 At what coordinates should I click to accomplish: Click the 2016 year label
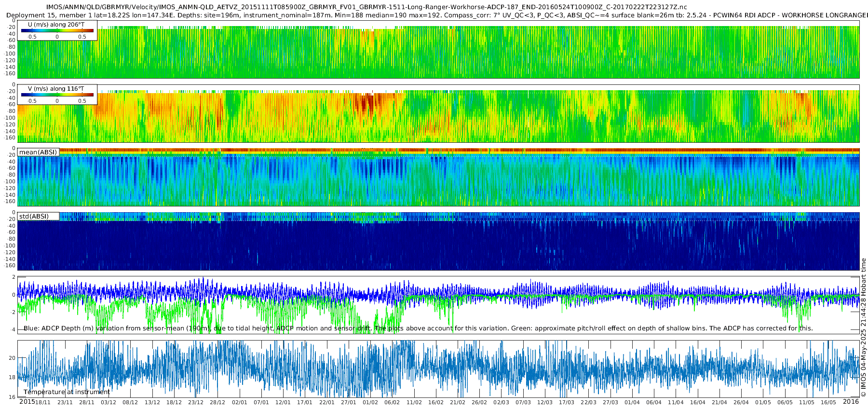851,402
